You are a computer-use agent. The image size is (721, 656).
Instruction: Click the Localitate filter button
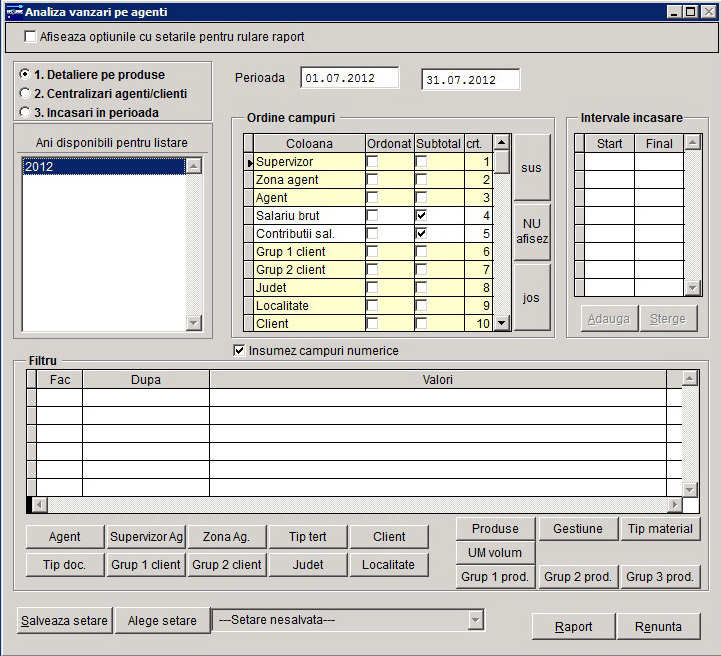click(x=389, y=565)
